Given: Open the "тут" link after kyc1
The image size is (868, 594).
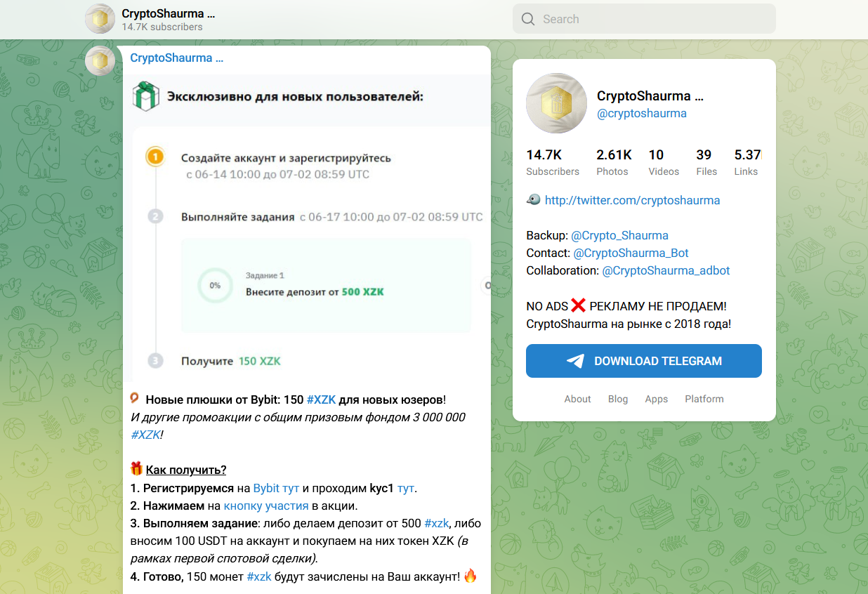Looking at the screenshot, I should (406, 488).
